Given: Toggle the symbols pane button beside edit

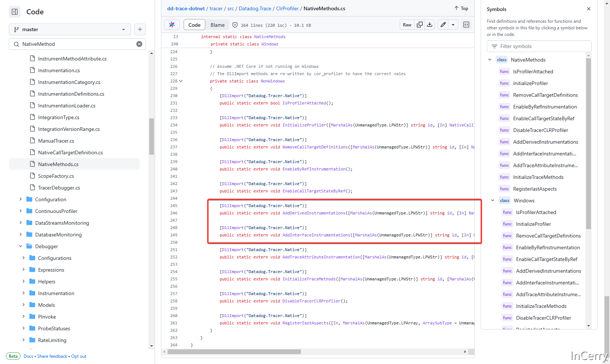Looking at the screenshot, I should [x=466, y=25].
